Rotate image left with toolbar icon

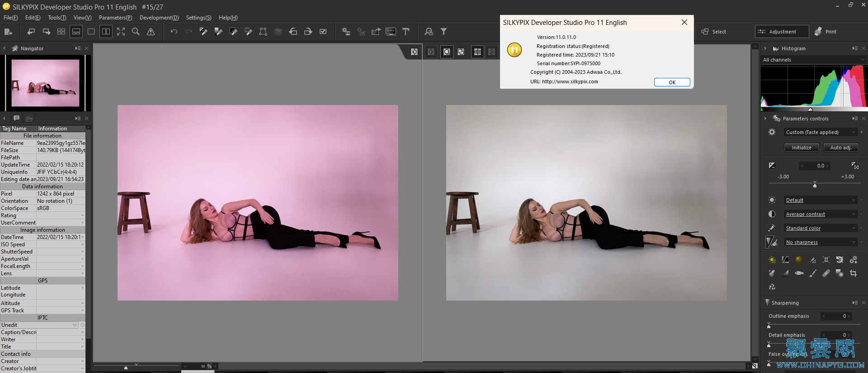(293, 32)
